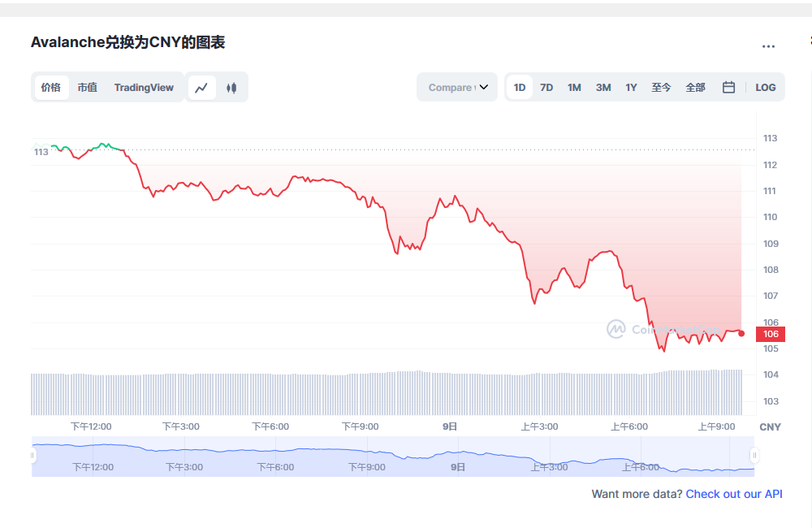Switch to candlestick chart view icon
The width and height of the screenshot is (812, 528).
coord(231,87)
